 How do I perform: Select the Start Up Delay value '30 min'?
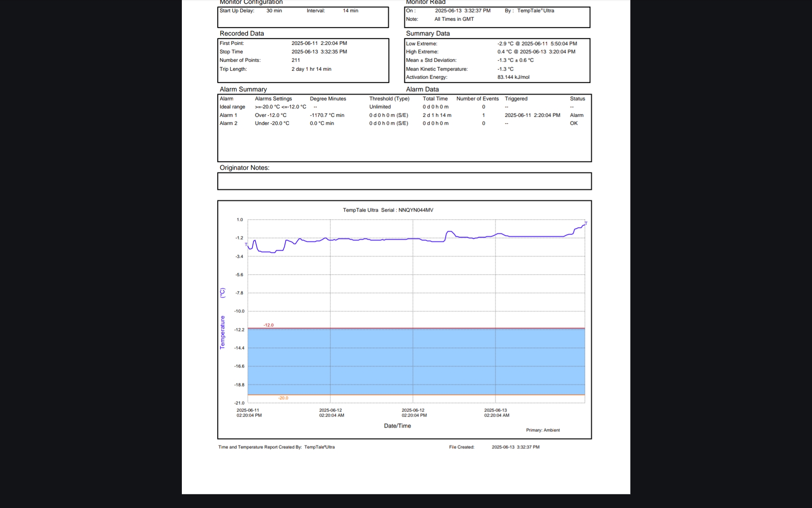click(274, 11)
